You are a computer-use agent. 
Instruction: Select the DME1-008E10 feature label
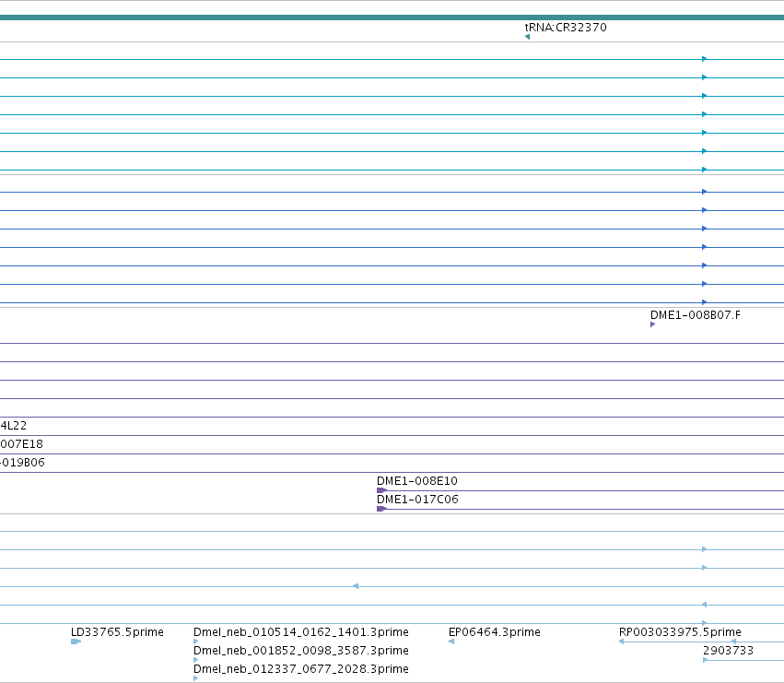point(417,481)
